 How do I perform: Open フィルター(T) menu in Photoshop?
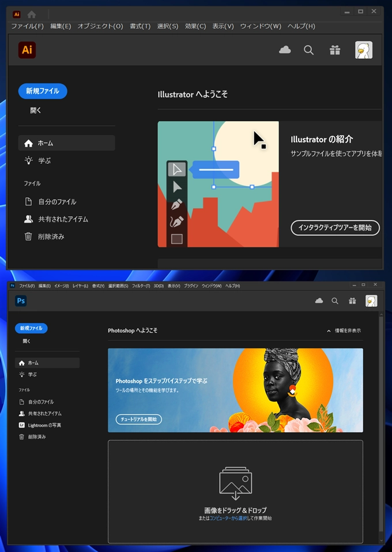pyautogui.click(x=141, y=286)
